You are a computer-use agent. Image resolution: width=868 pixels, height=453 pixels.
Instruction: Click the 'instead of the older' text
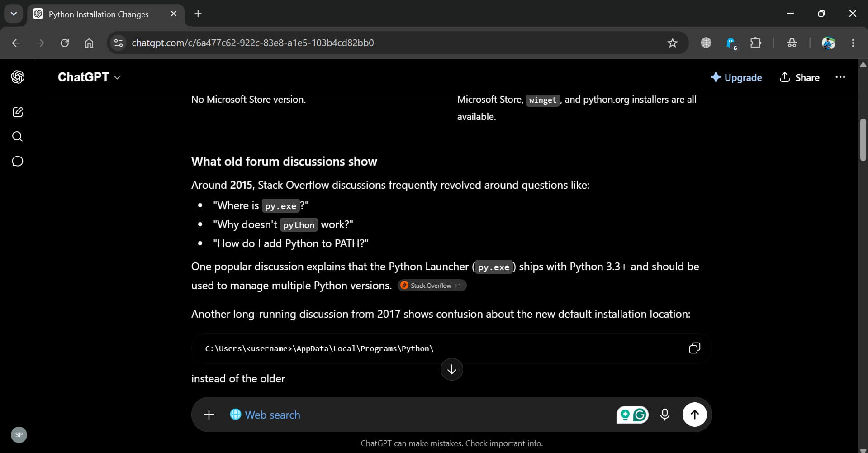pos(238,379)
